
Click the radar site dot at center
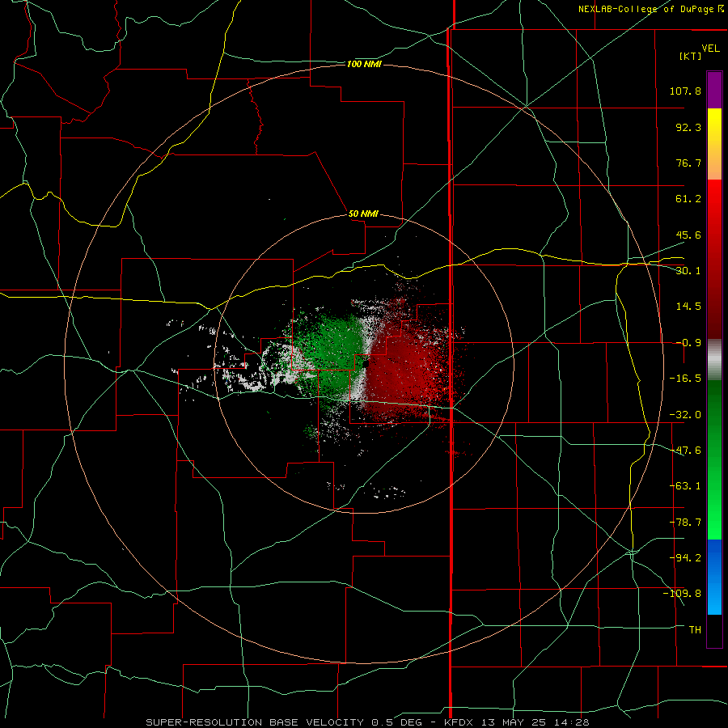[x=366, y=364]
